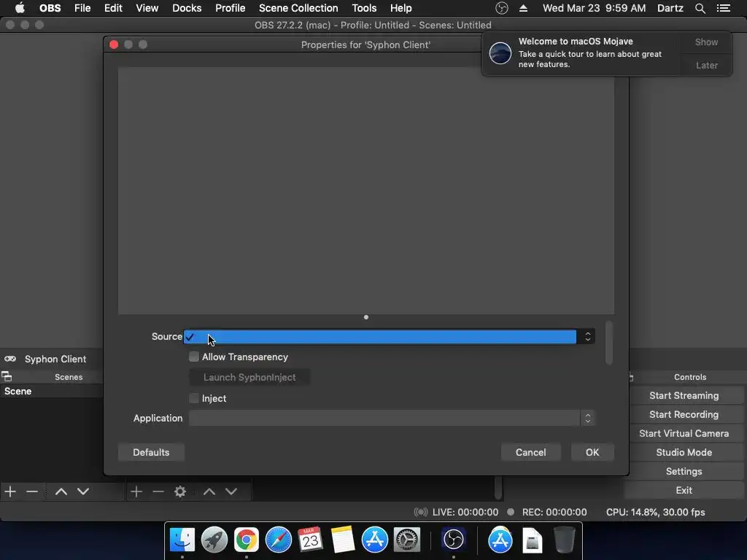Click the live streaming status icon
Screen dimensions: 747x560
pos(421,512)
